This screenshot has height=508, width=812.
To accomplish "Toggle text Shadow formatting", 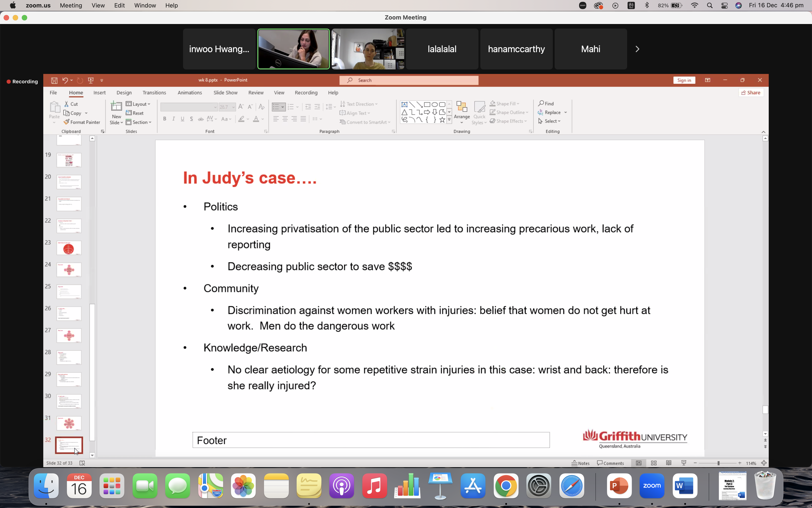I will 191,119.
